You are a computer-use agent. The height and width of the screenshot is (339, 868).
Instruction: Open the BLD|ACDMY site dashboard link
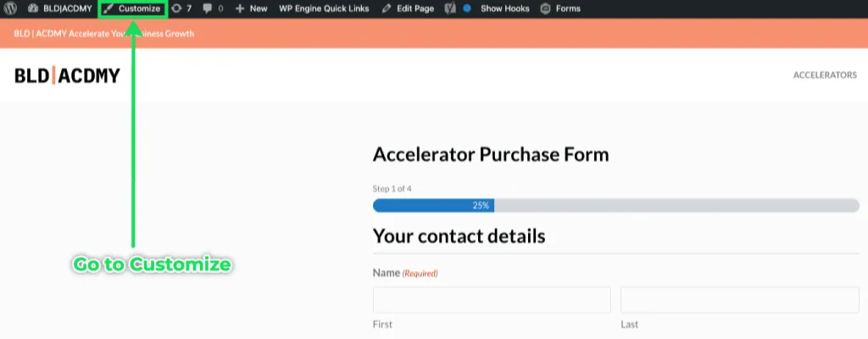point(58,8)
